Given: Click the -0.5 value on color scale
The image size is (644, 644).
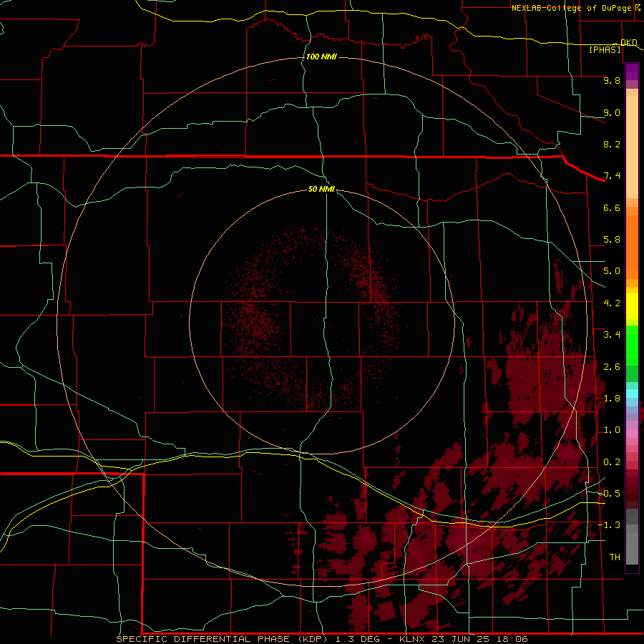Looking at the screenshot, I should click(609, 494).
